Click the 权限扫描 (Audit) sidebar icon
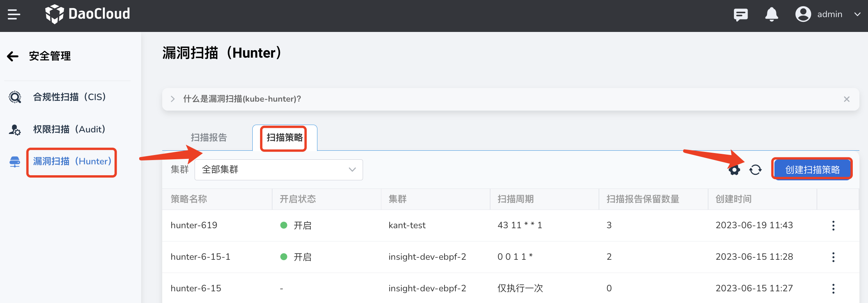This screenshot has width=868, height=303. [15, 130]
